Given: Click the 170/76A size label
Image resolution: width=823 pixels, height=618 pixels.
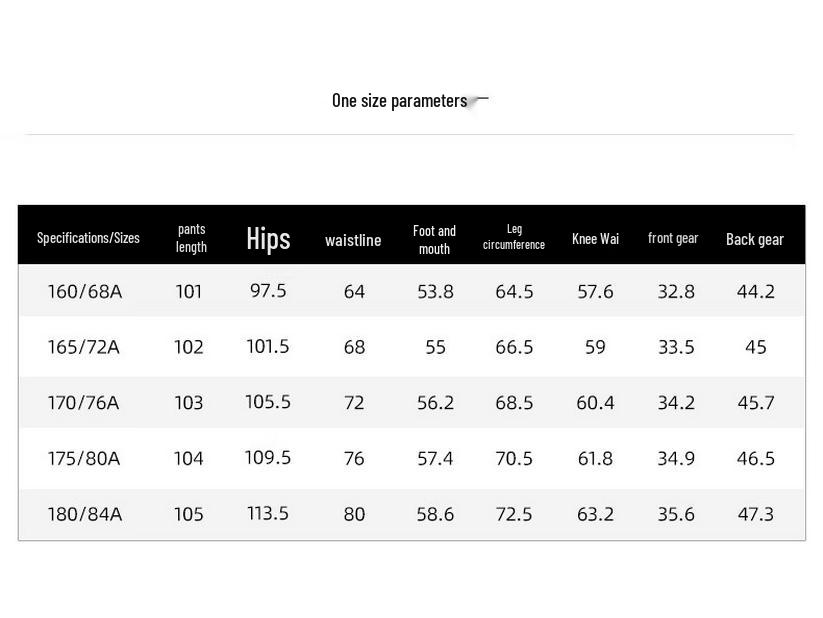Looking at the screenshot, I should [x=84, y=403].
